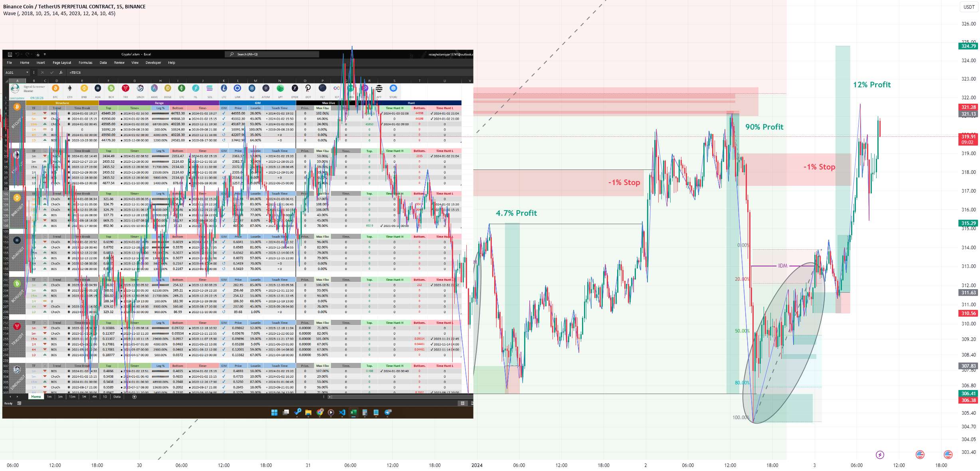The width and height of the screenshot is (980, 471).
Task: Click the DYDX coin icon
Action: pyautogui.click(x=295, y=88)
